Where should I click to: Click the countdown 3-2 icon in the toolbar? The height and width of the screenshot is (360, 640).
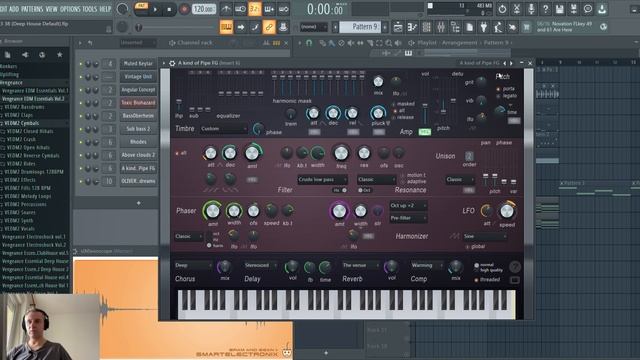(255, 9)
